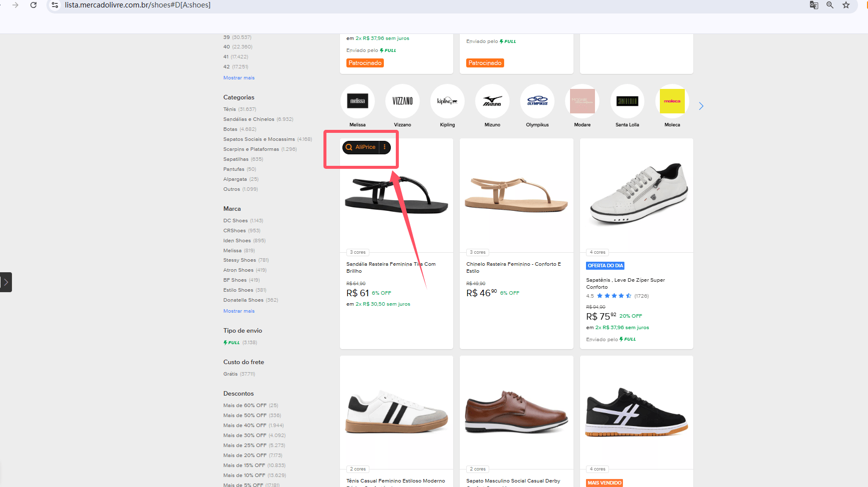The width and height of the screenshot is (868, 487).
Task: Click the AliPrice search button
Action: coord(361,147)
